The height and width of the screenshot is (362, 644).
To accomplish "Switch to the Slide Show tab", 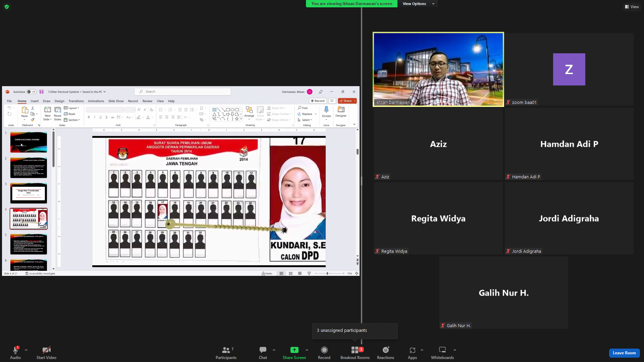I will click(x=116, y=101).
